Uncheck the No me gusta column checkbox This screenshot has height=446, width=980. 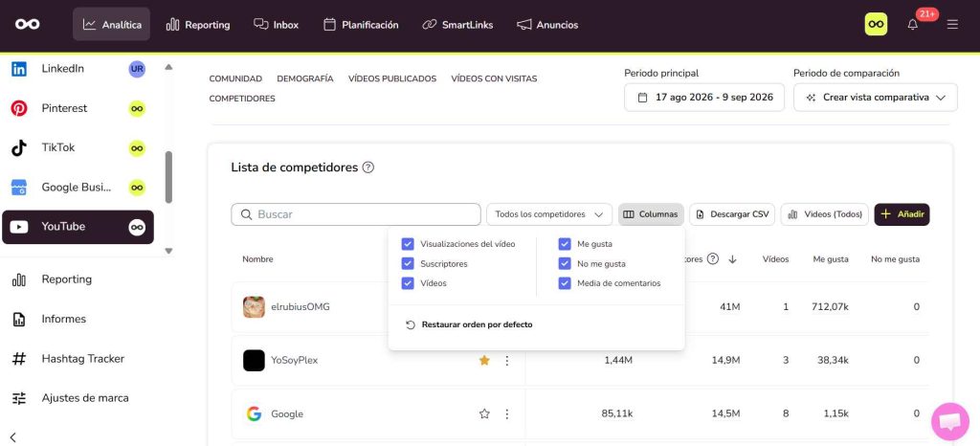click(x=565, y=263)
